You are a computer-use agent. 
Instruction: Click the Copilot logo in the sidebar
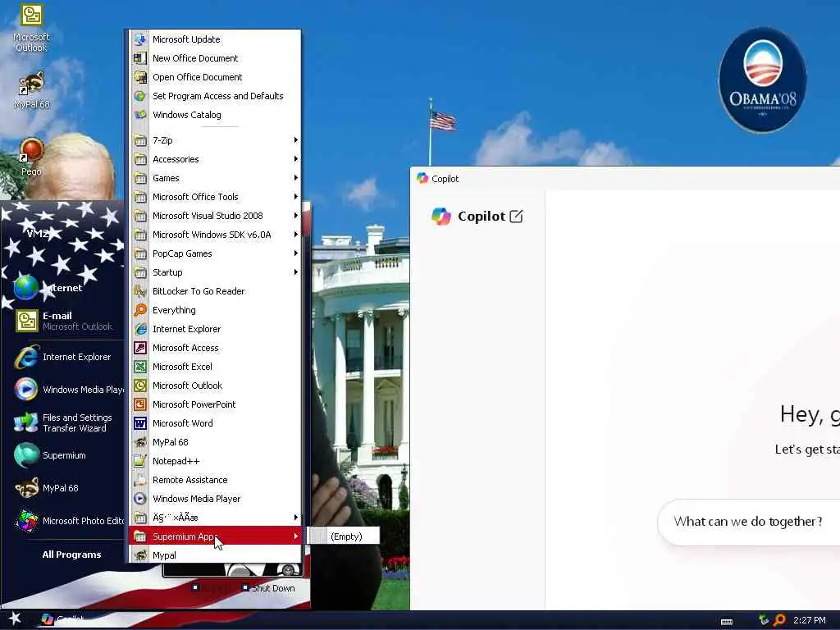[x=441, y=217]
